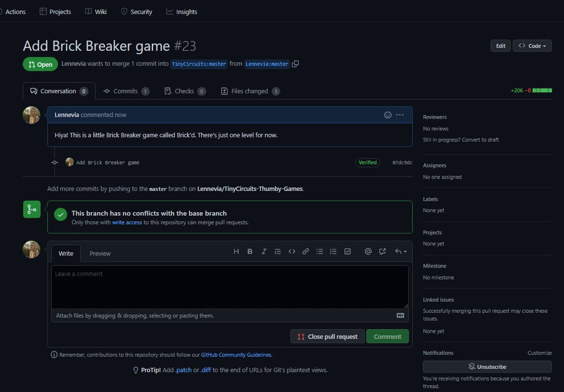Add emoji reaction to Lennevia's comment
Screen dimensions: 564x392
(388, 115)
